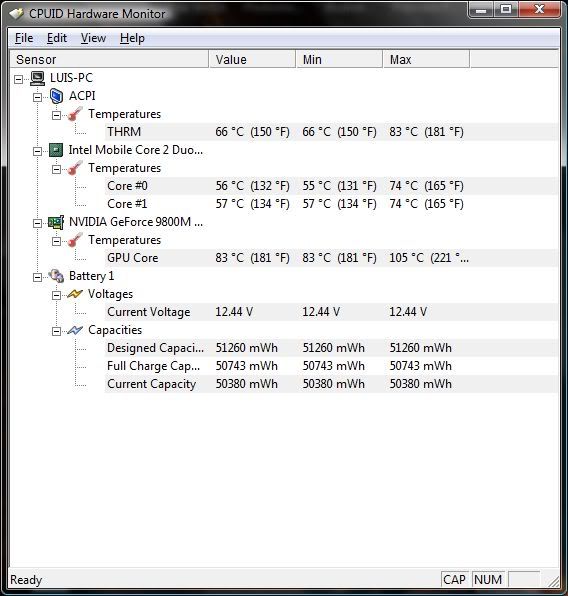The height and width of the screenshot is (596, 568).
Task: Select the LUIS-PC tree label
Action: click(x=71, y=78)
